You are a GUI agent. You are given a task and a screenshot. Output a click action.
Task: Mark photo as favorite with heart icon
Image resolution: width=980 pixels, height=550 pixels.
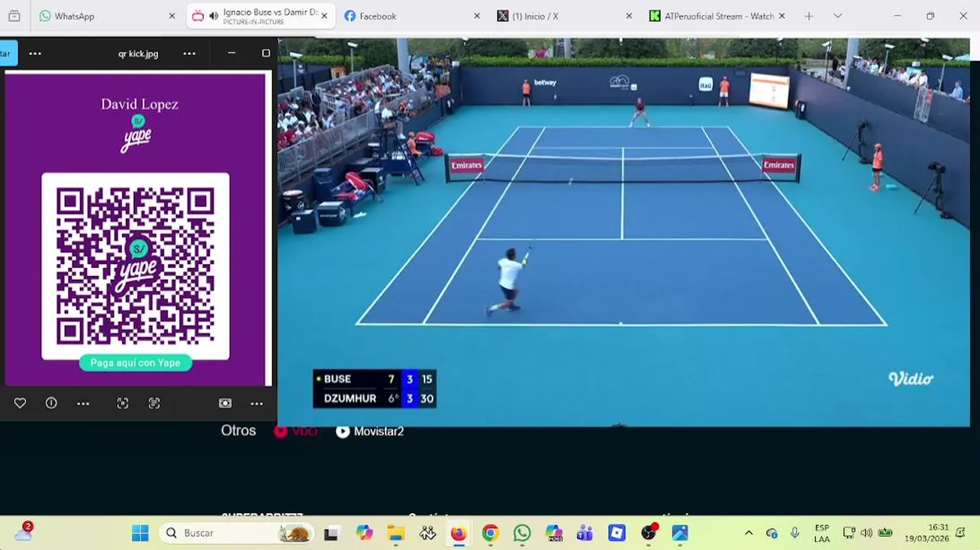20,403
